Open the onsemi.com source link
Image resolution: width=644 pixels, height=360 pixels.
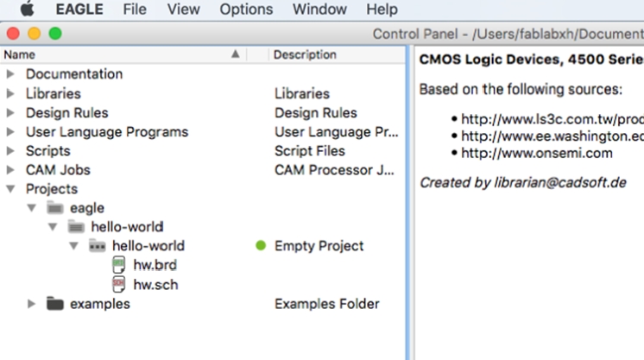point(537,154)
